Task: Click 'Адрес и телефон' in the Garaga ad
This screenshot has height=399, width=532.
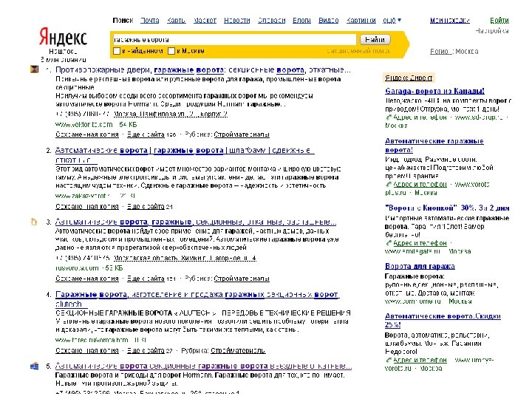Action: 420,117
